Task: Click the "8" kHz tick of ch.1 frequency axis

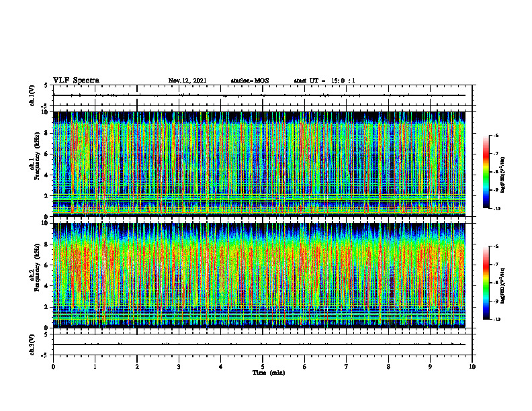Action: 47,133
